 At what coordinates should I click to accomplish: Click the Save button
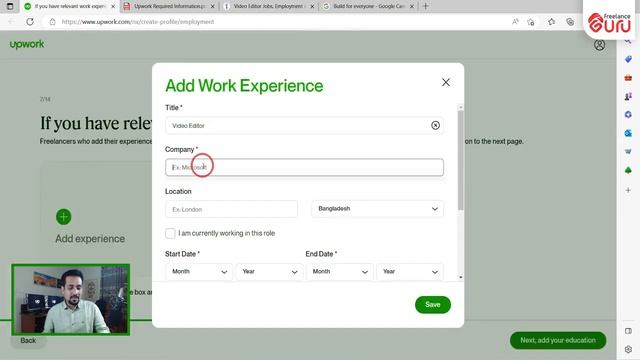433,304
